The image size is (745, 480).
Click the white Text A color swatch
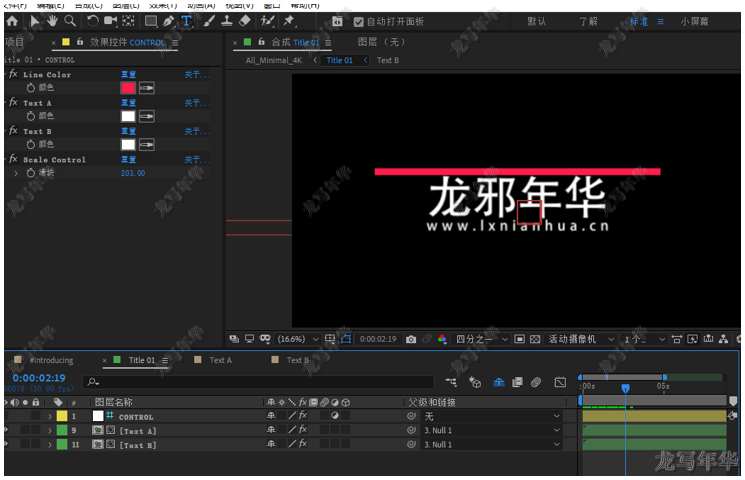point(128,116)
